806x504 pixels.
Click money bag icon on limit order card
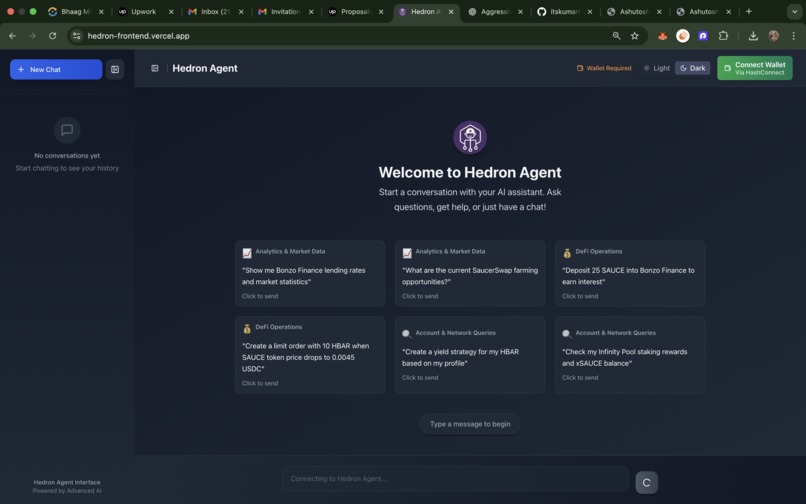[247, 329]
